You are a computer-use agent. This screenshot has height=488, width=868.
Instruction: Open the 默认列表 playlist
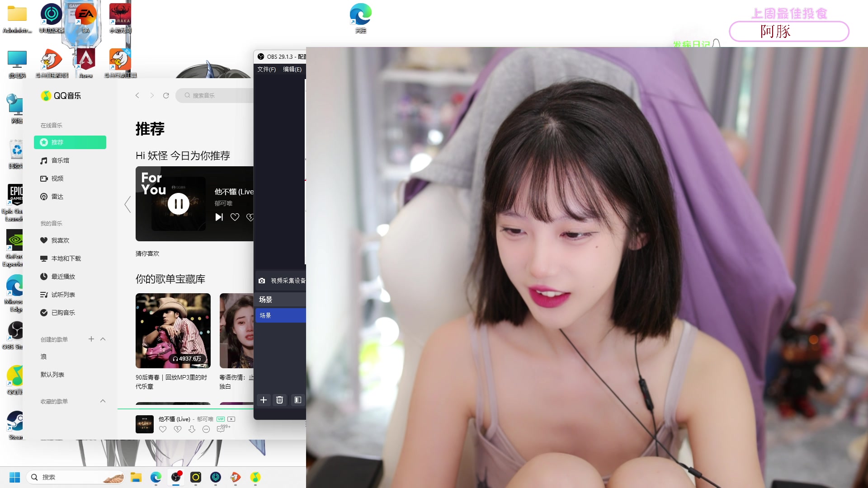[x=52, y=375]
